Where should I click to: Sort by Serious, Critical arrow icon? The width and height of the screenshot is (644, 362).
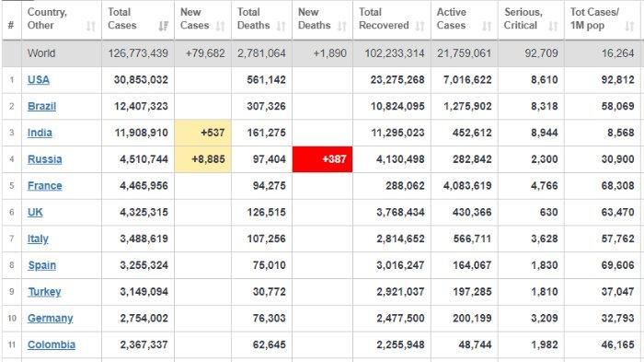pos(553,27)
